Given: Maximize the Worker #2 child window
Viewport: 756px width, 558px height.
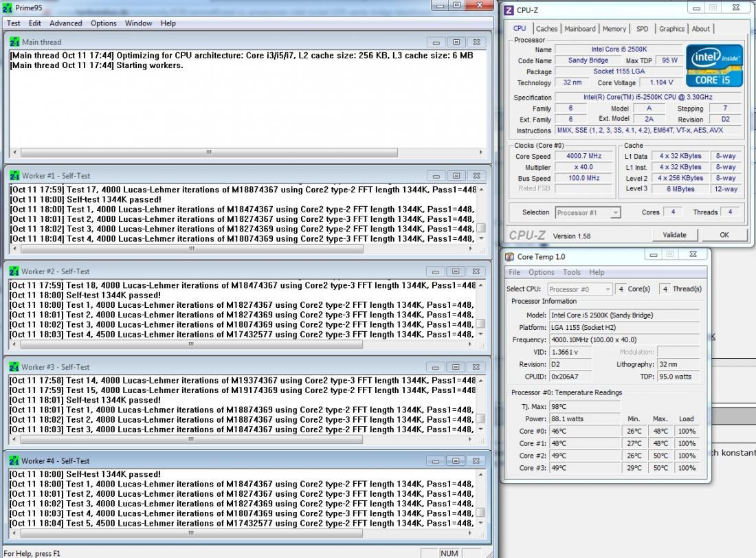Looking at the screenshot, I should pyautogui.click(x=456, y=271).
